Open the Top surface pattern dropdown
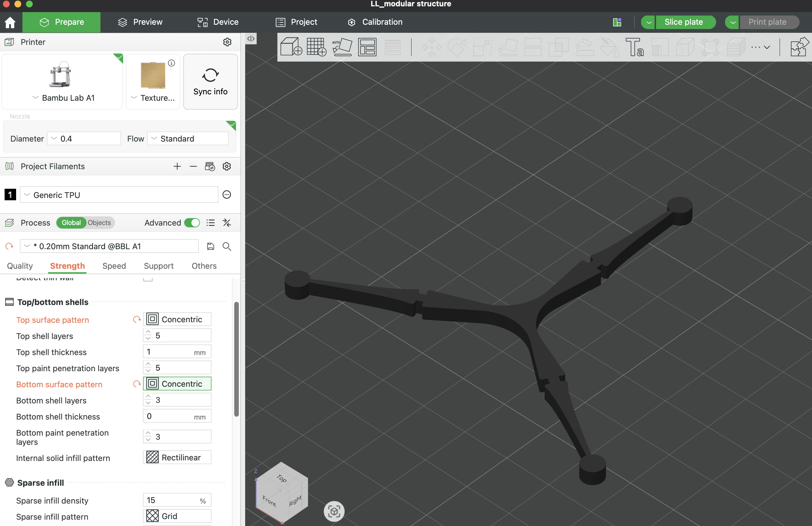This screenshot has width=812, height=526. tap(177, 319)
